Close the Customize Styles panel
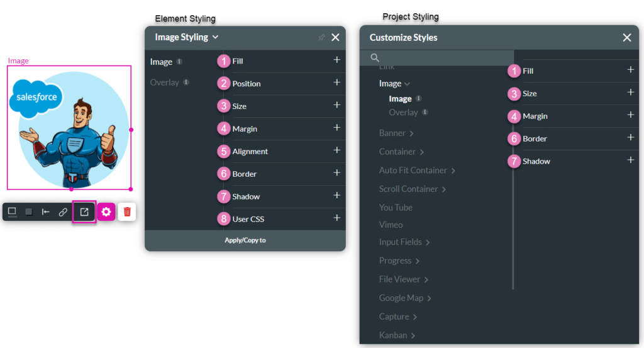This screenshot has width=644, height=348. (627, 38)
